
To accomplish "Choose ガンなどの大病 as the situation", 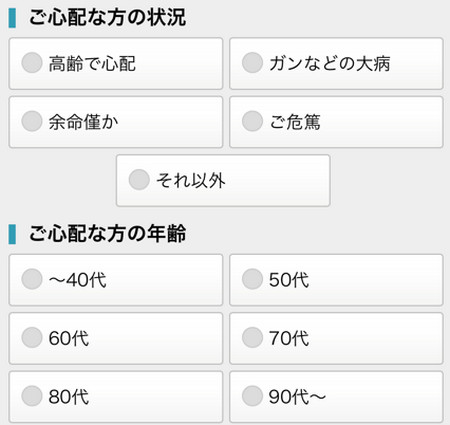I will pos(336,63).
